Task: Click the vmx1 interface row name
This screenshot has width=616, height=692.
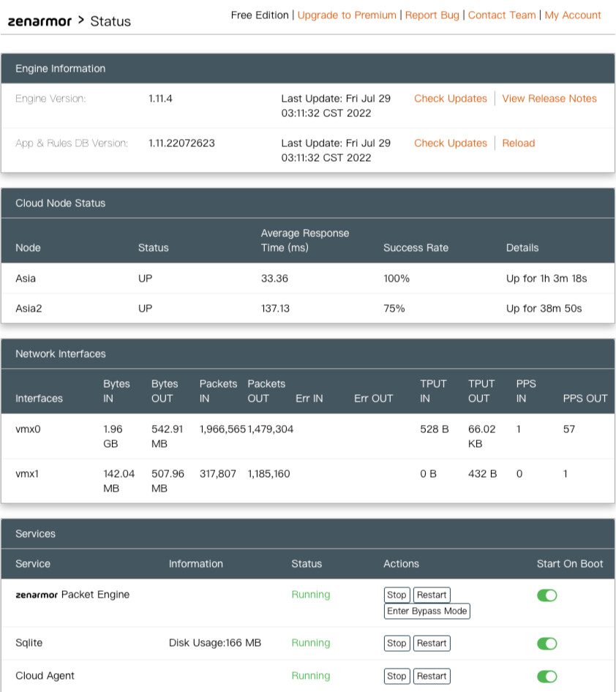Action: 27,473
